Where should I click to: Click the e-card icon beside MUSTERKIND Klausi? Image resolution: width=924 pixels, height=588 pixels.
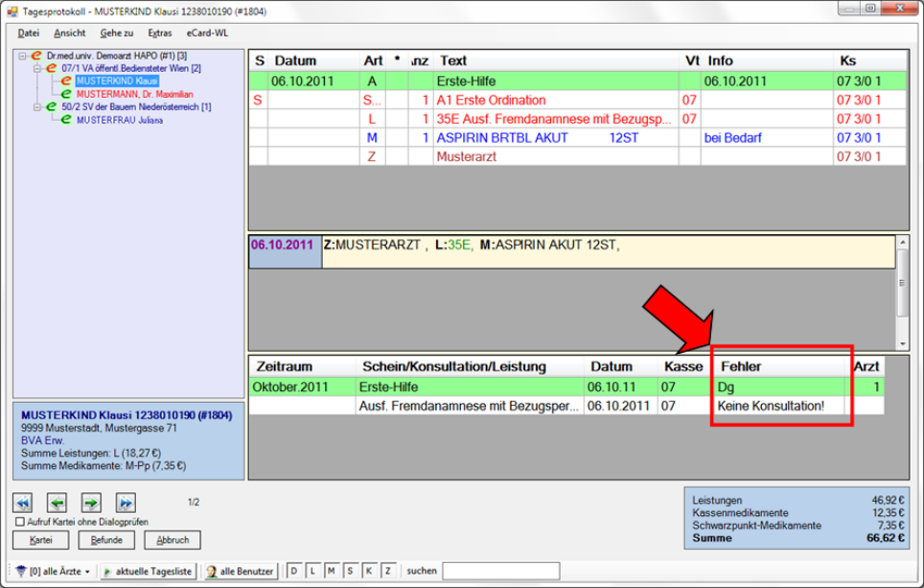click(x=66, y=81)
